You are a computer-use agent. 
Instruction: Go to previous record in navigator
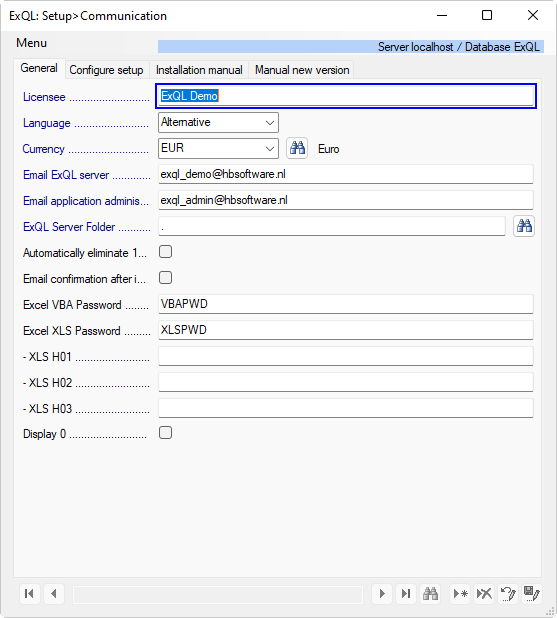click(54, 593)
